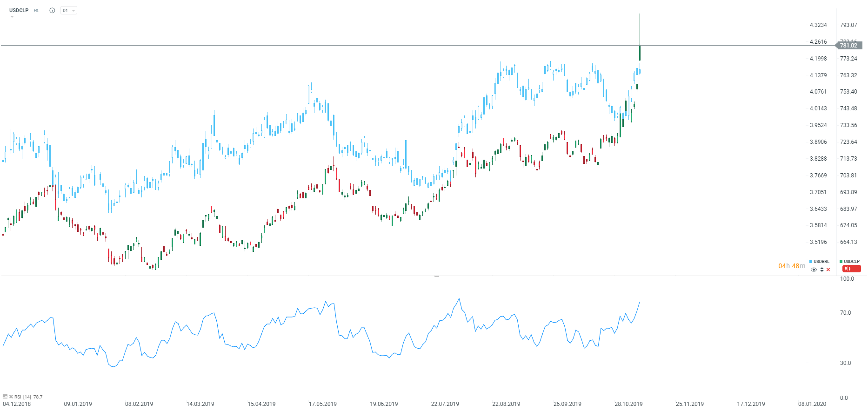The width and height of the screenshot is (868, 412).
Task: Remove the RSI indicator with its X icon
Action: point(11,397)
